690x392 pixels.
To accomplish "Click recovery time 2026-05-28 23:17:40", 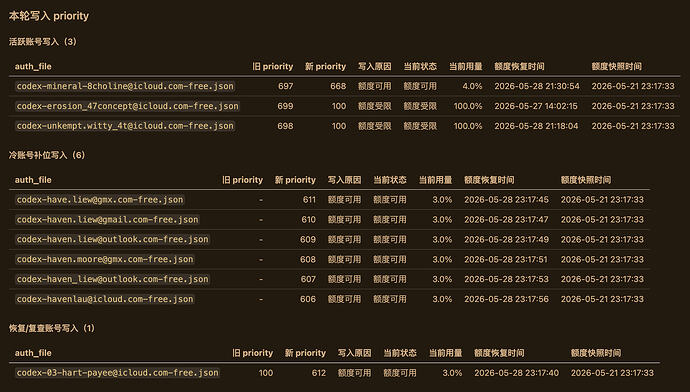I will pos(517,373).
